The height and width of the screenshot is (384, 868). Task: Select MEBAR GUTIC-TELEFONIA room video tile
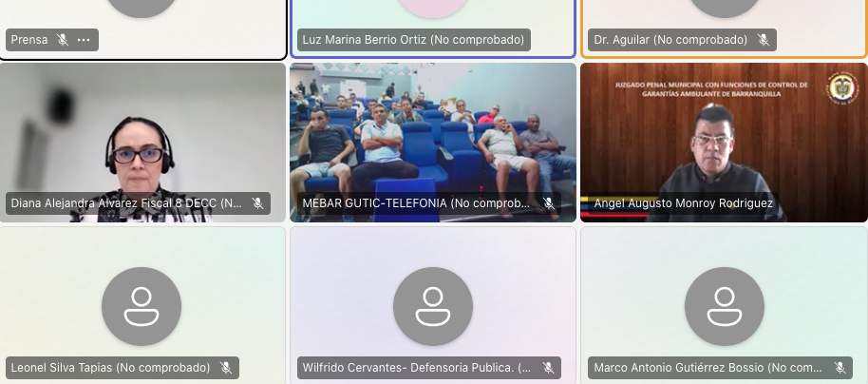click(433, 143)
